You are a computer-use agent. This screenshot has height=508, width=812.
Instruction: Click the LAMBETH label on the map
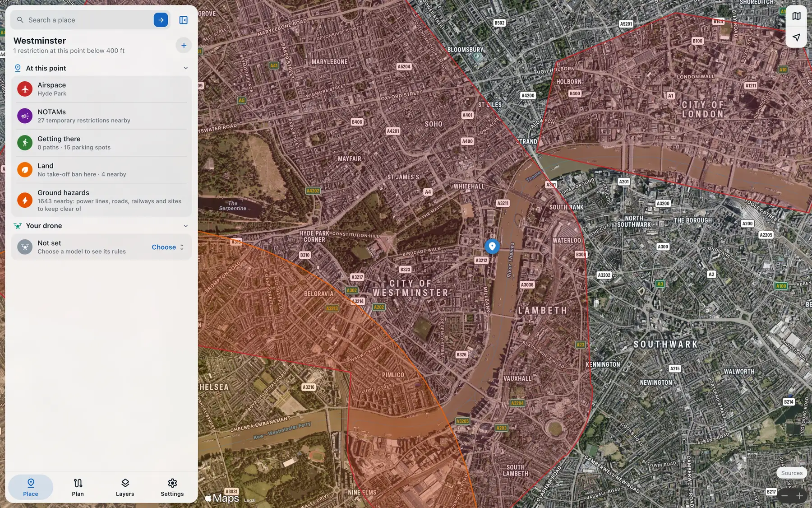pos(542,311)
